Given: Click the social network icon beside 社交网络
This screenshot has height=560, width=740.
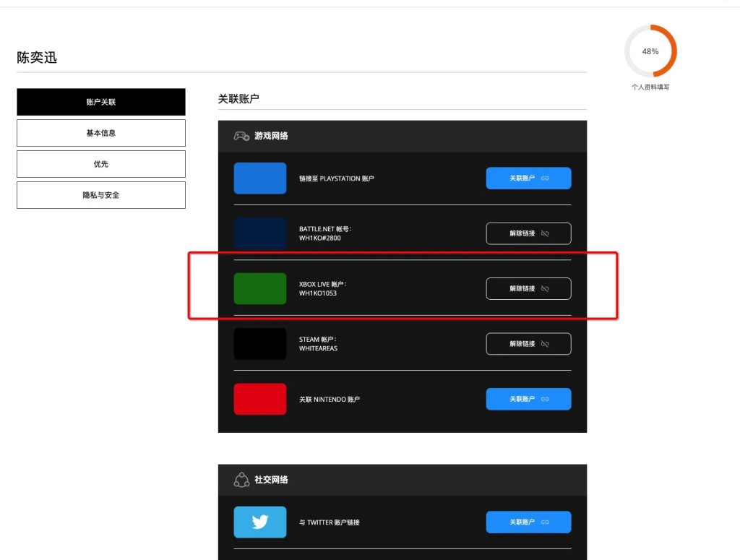Looking at the screenshot, I should 241,480.
